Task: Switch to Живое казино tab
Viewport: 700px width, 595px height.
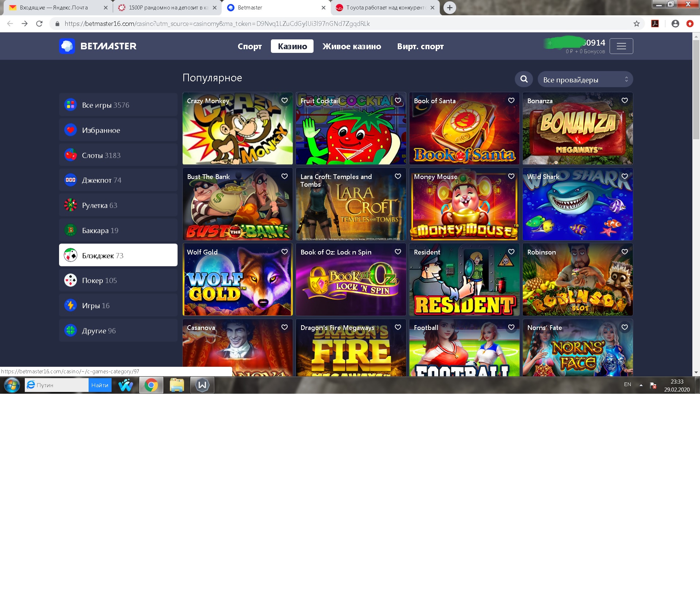Action: tap(351, 46)
